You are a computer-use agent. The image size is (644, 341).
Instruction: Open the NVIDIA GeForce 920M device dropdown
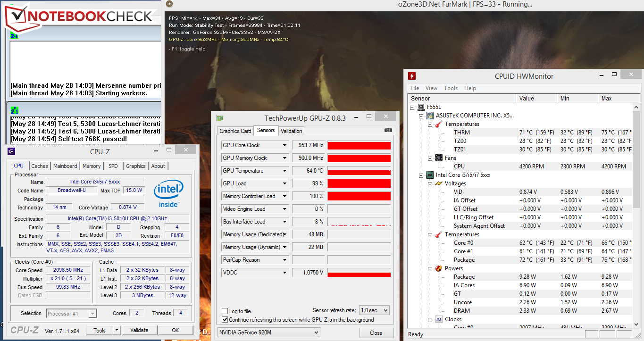point(269,333)
